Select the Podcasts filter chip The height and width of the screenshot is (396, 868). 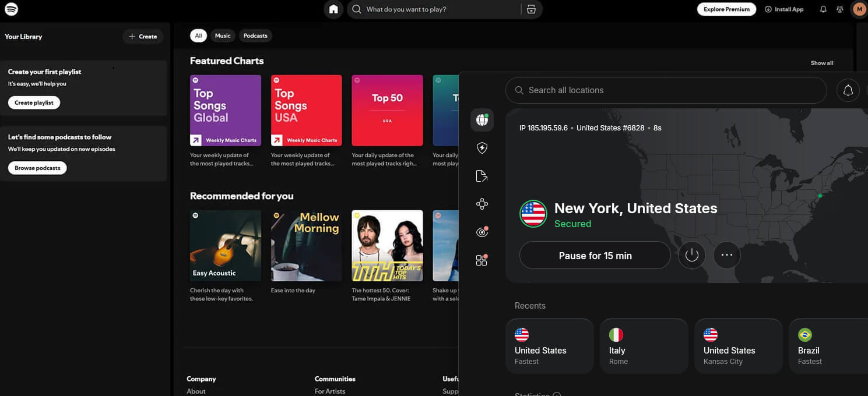click(255, 36)
